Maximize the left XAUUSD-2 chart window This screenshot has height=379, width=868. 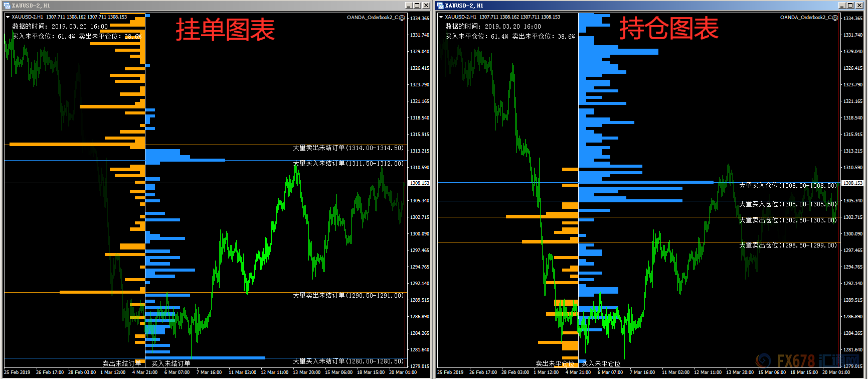417,6
